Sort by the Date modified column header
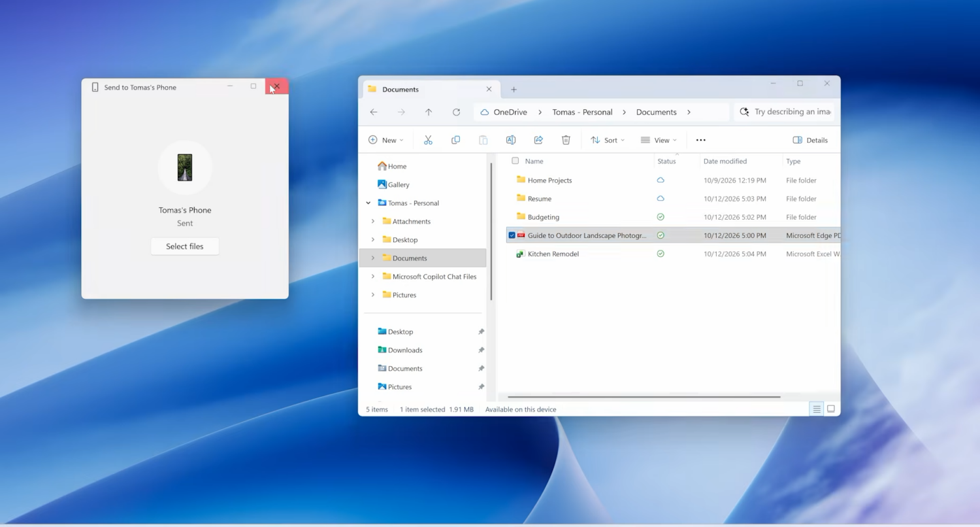 (725, 161)
